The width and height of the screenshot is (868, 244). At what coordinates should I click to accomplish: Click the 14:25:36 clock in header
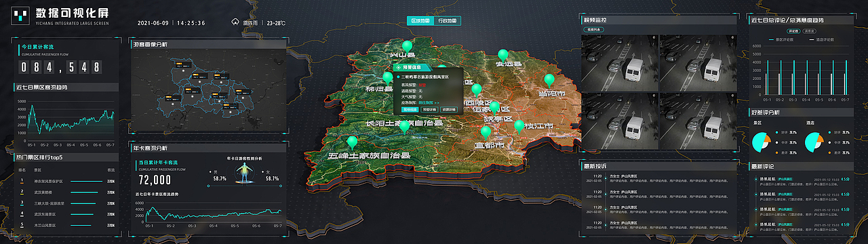pyautogui.click(x=191, y=22)
